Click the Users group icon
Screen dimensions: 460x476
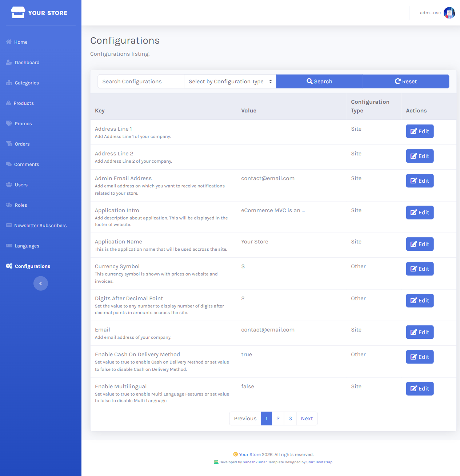click(9, 185)
